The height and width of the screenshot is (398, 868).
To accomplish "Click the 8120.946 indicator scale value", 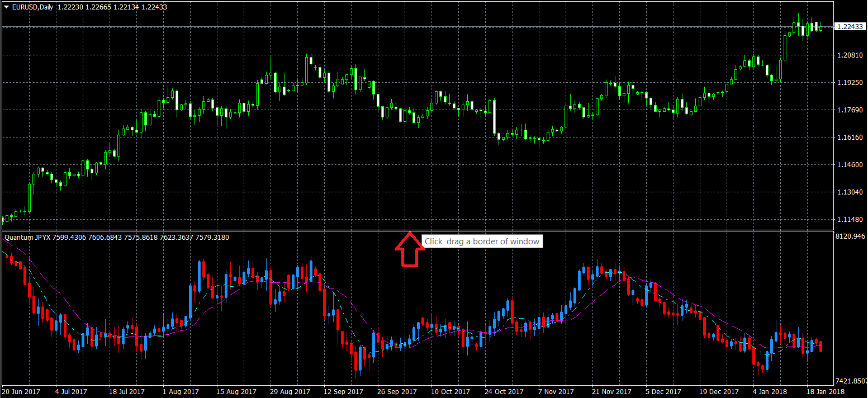I will (850, 237).
